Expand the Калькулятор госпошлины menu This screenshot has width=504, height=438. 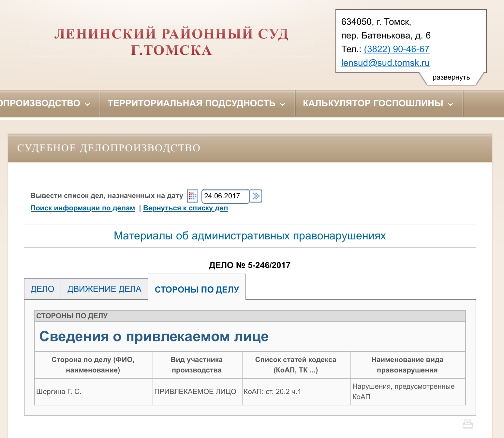(x=379, y=103)
